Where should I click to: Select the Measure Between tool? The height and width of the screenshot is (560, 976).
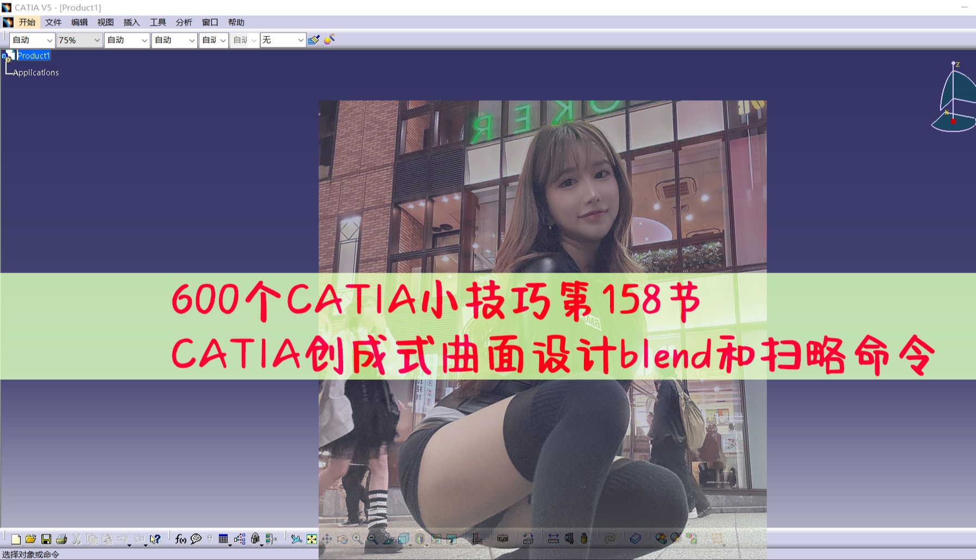pos(553,539)
